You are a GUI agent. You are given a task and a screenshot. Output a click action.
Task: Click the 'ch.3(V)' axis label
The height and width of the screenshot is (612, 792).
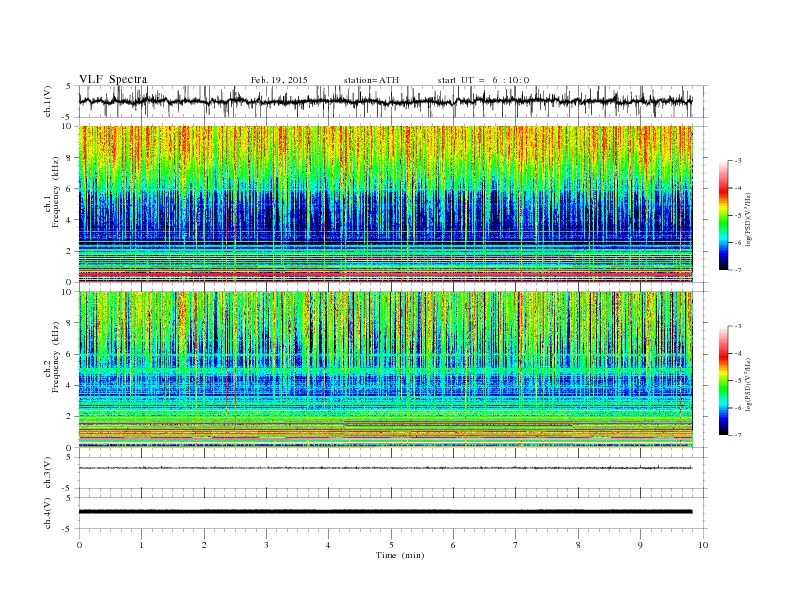(47, 473)
